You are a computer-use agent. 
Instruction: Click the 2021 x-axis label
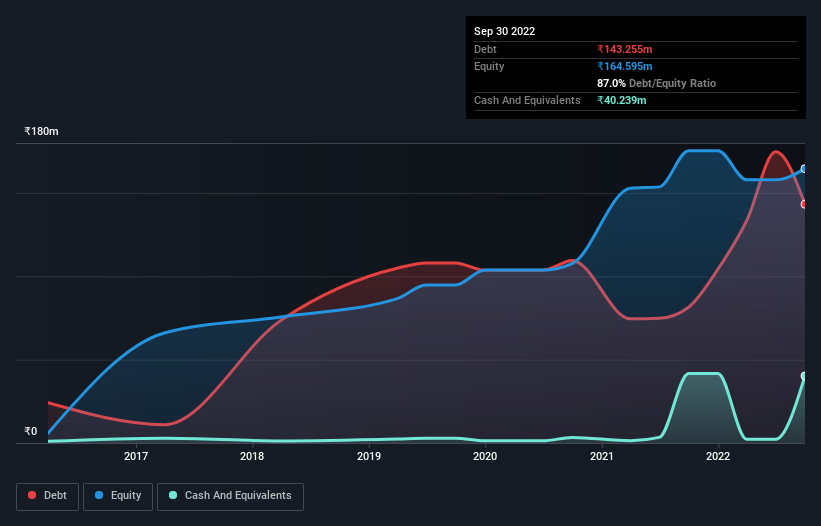pos(602,456)
